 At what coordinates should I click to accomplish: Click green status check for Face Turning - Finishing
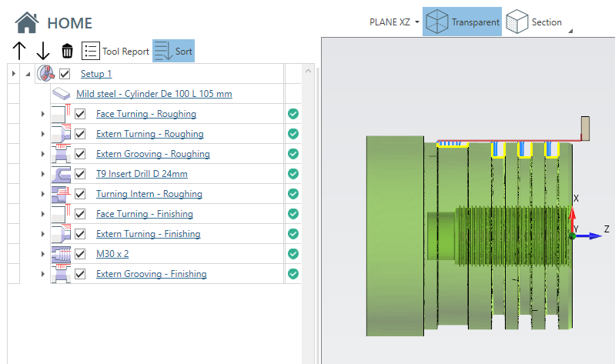(292, 214)
